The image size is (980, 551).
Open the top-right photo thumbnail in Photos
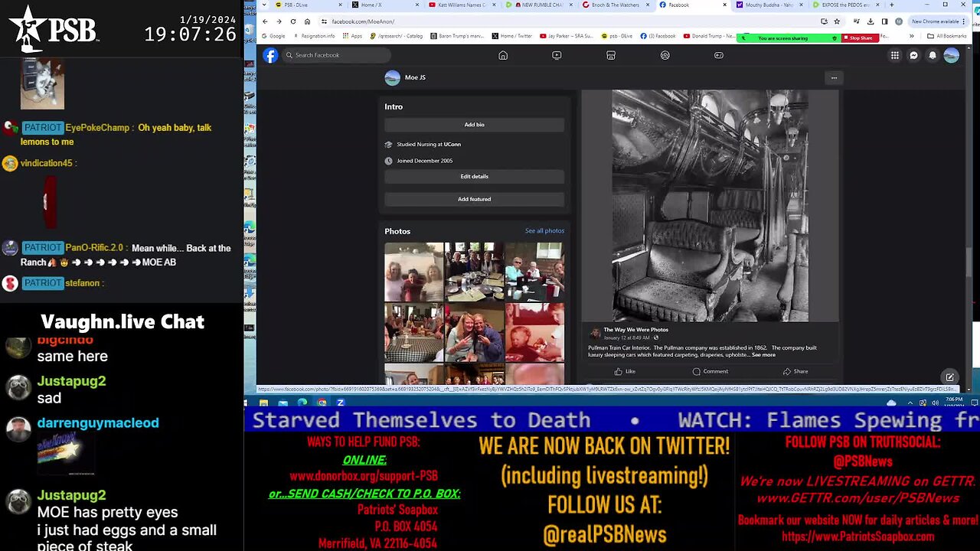[x=534, y=272]
